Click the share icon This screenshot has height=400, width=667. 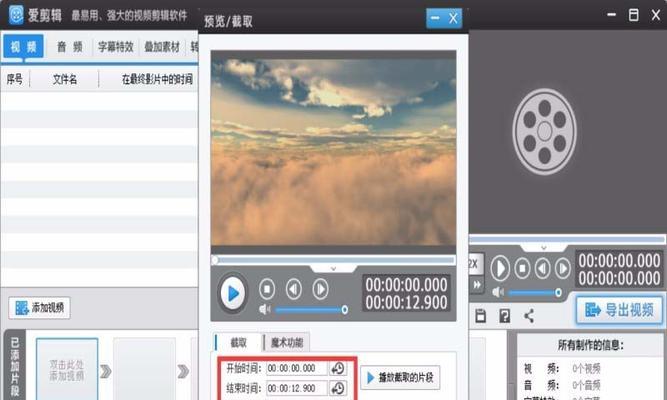click(x=529, y=316)
